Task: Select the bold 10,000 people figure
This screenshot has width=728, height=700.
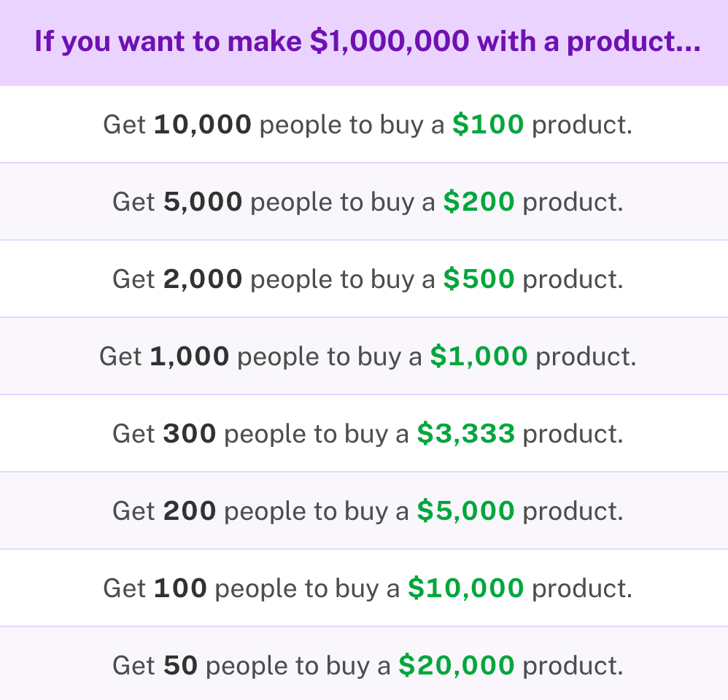Action: click(203, 125)
